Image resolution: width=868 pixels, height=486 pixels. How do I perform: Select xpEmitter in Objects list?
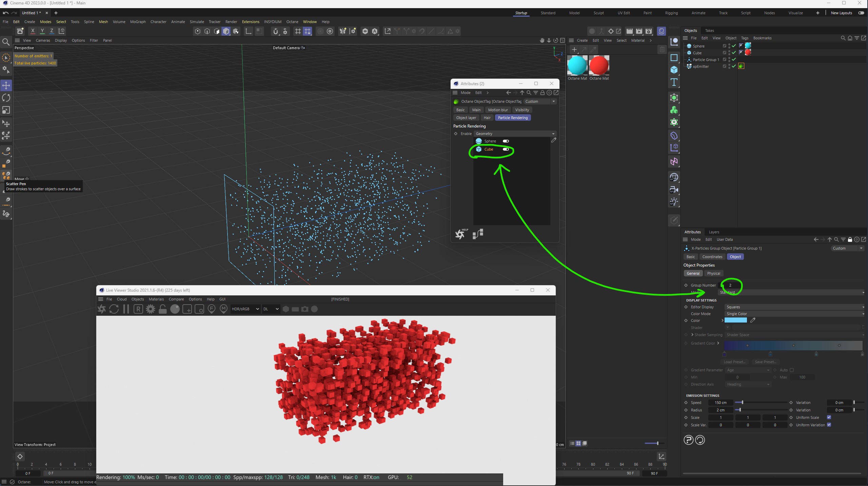(x=701, y=66)
